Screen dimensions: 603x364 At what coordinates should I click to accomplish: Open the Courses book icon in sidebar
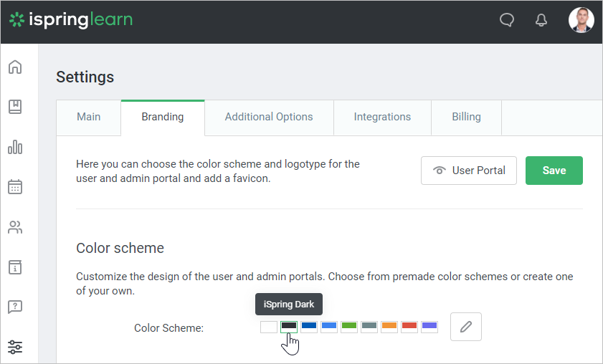[x=15, y=107]
